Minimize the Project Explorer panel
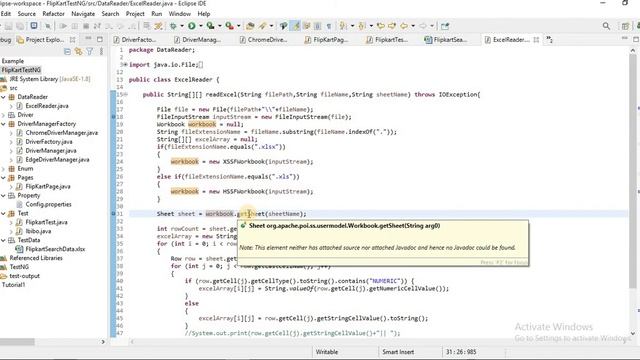The image size is (640, 360). [x=88, y=39]
